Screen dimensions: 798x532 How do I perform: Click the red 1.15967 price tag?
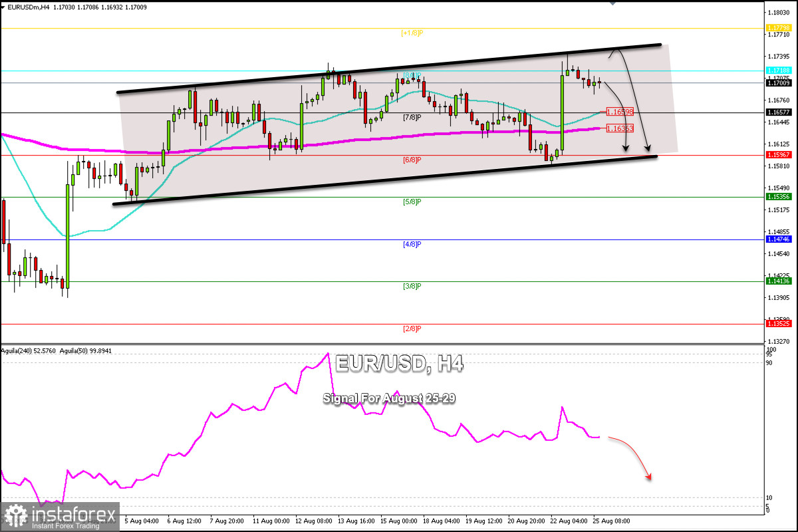point(778,155)
